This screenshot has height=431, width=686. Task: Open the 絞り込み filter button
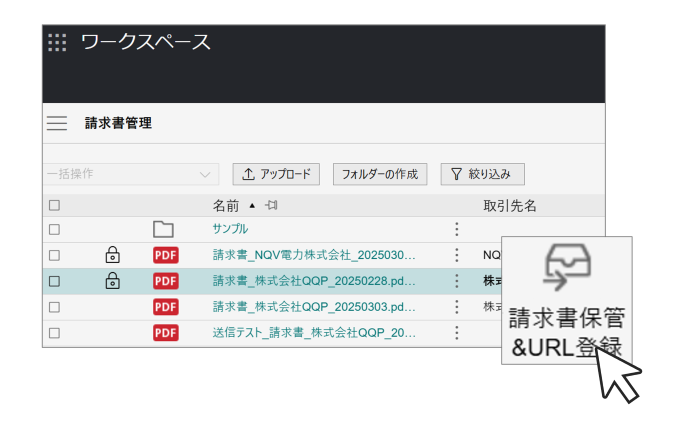point(483,174)
